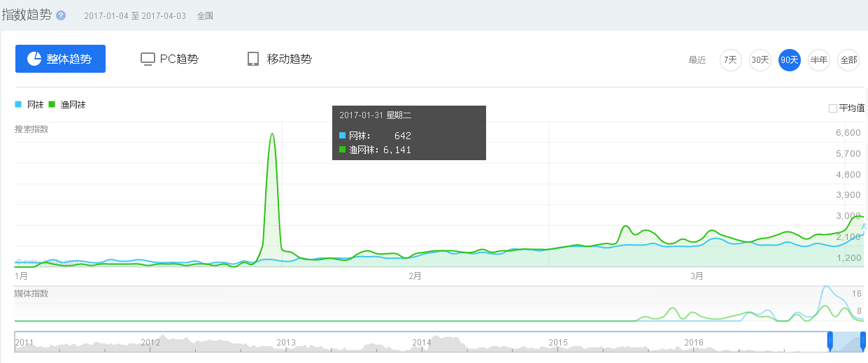Toggle the 渔网袜 green legend swatch

coord(52,104)
